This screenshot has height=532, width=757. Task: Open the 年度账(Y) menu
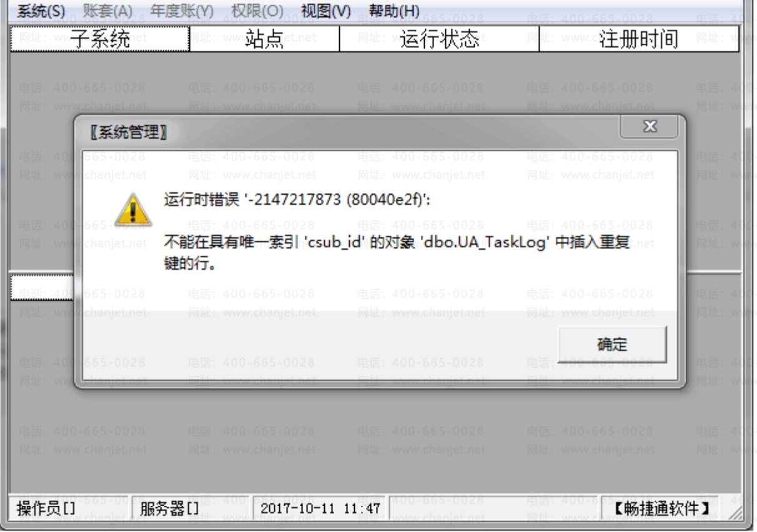pos(182,11)
